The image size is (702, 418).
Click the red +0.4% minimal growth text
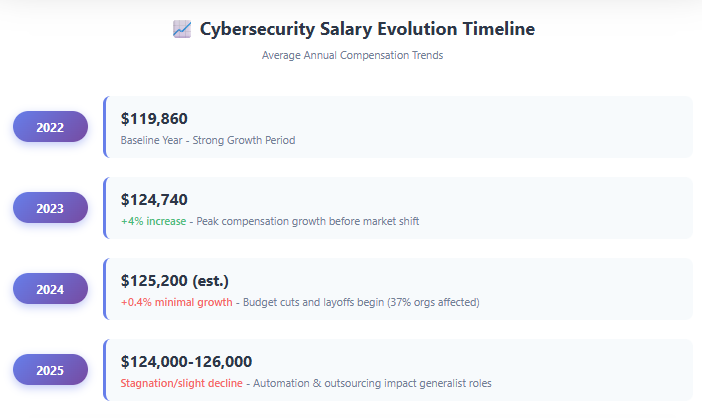[176, 302]
